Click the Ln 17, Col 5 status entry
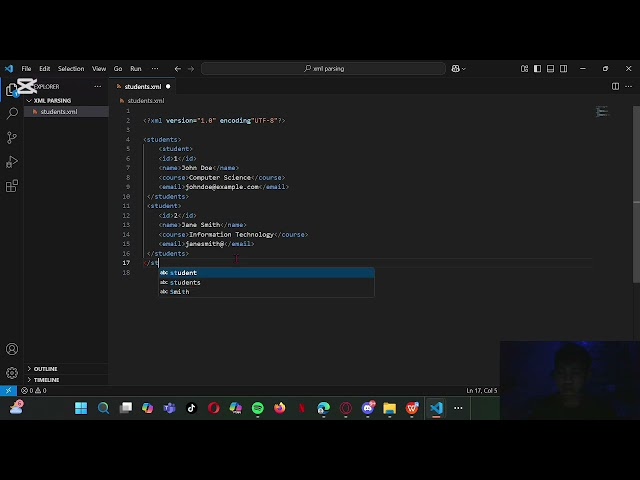 tap(482, 391)
